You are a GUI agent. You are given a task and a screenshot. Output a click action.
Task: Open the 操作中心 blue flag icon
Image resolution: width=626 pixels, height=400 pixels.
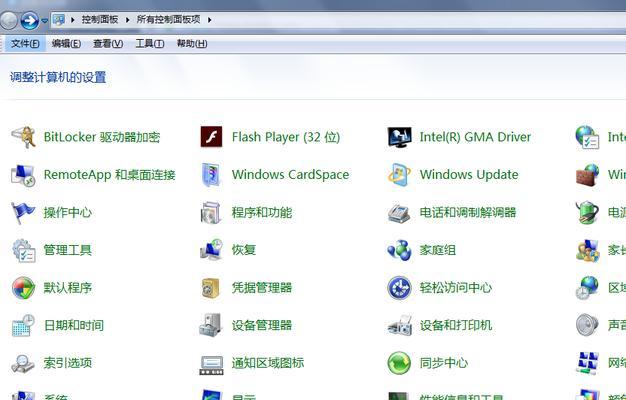click(x=23, y=212)
